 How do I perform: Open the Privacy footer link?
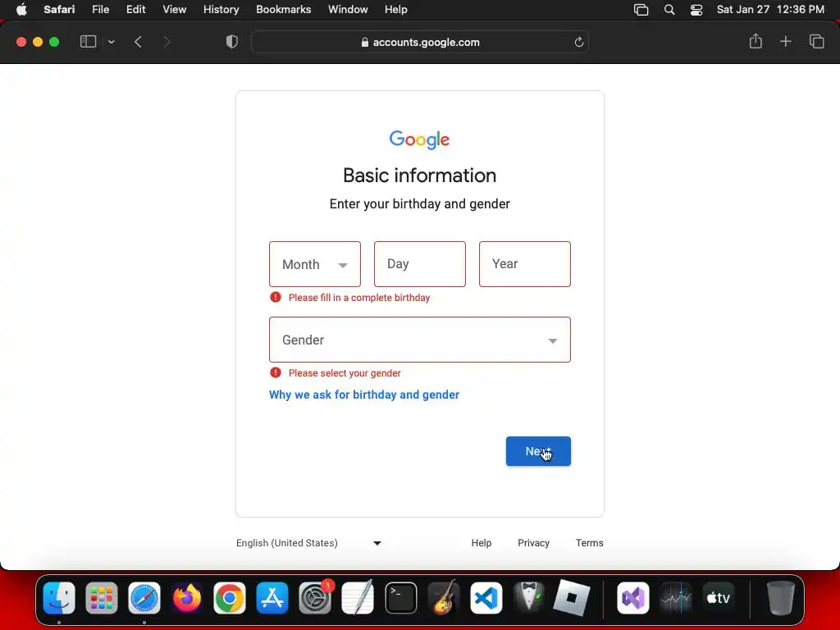(x=533, y=543)
